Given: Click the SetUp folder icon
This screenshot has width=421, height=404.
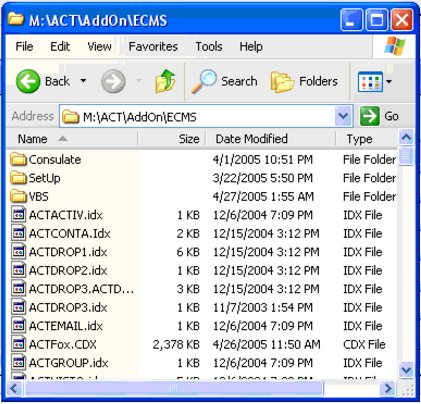Looking at the screenshot, I should tap(18, 178).
